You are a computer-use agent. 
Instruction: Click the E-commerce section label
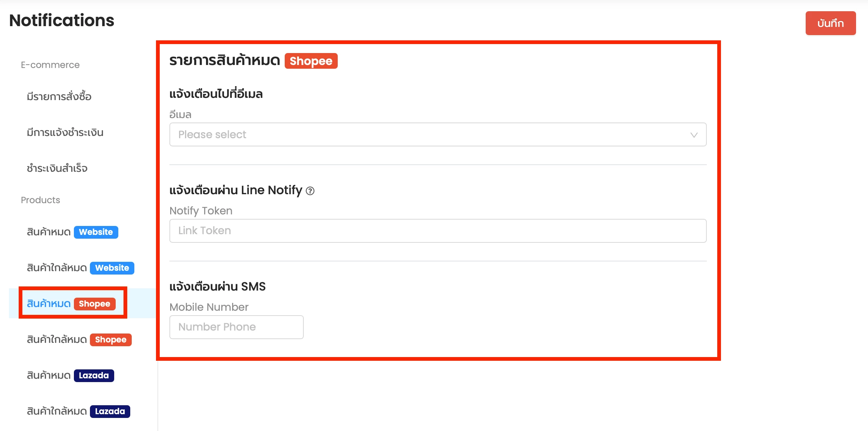click(x=50, y=65)
